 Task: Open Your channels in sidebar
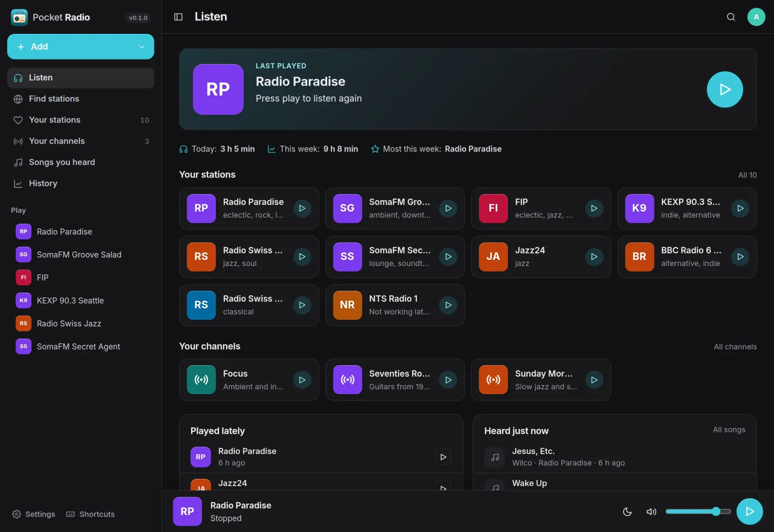click(81, 141)
